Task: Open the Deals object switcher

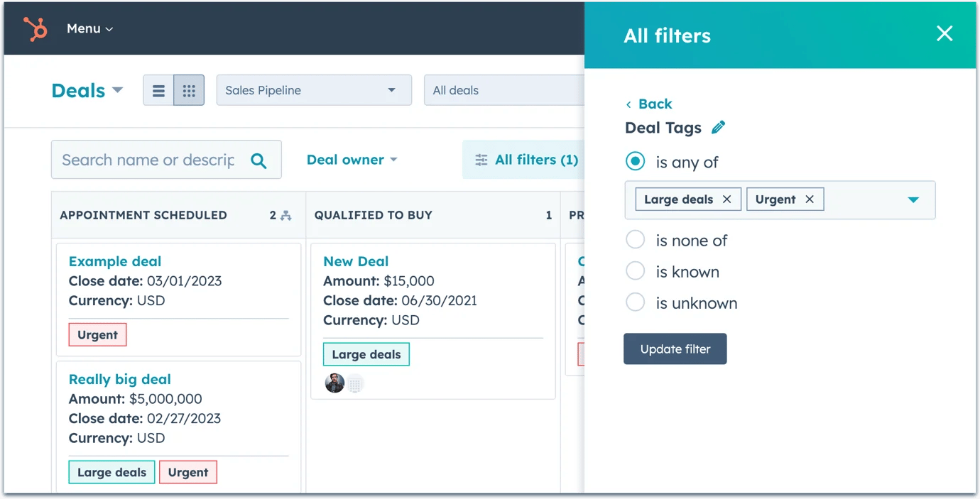Action: tap(87, 91)
